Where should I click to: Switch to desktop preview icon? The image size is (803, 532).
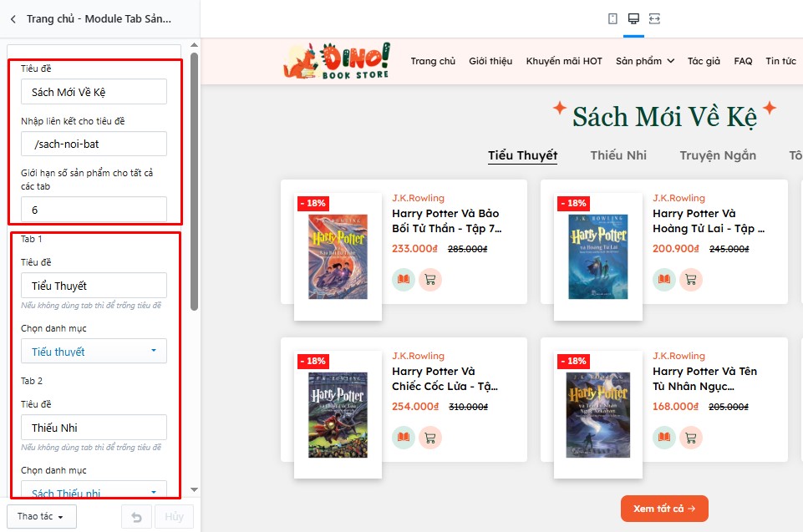(633, 19)
